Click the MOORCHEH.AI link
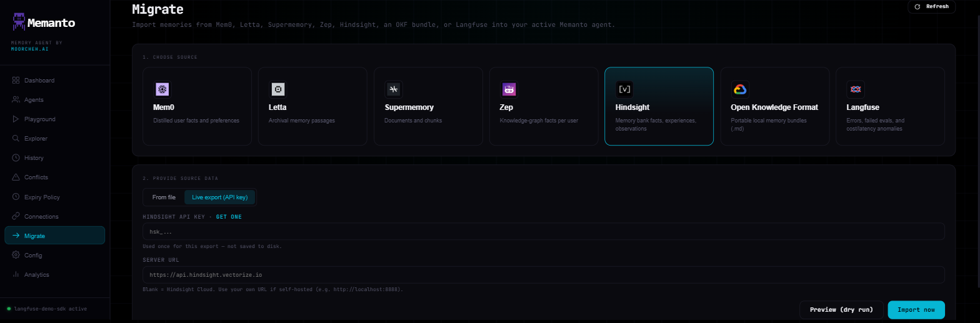The image size is (980, 323). coord(29,49)
